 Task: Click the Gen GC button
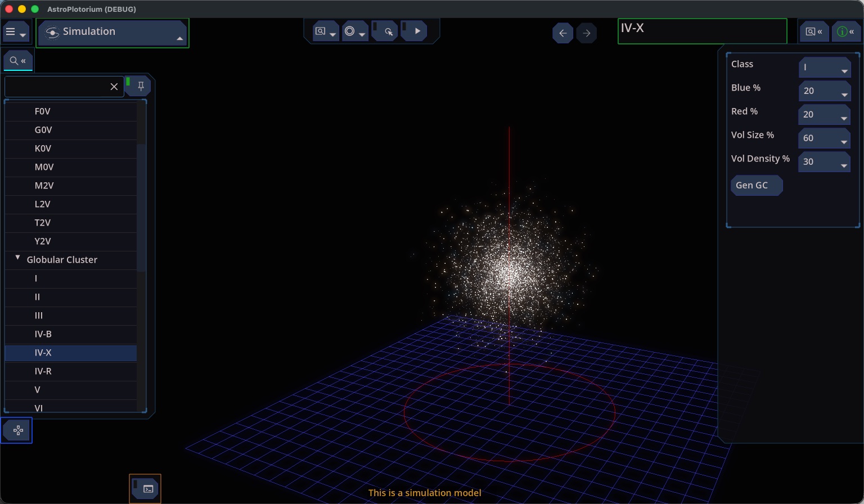(x=757, y=186)
